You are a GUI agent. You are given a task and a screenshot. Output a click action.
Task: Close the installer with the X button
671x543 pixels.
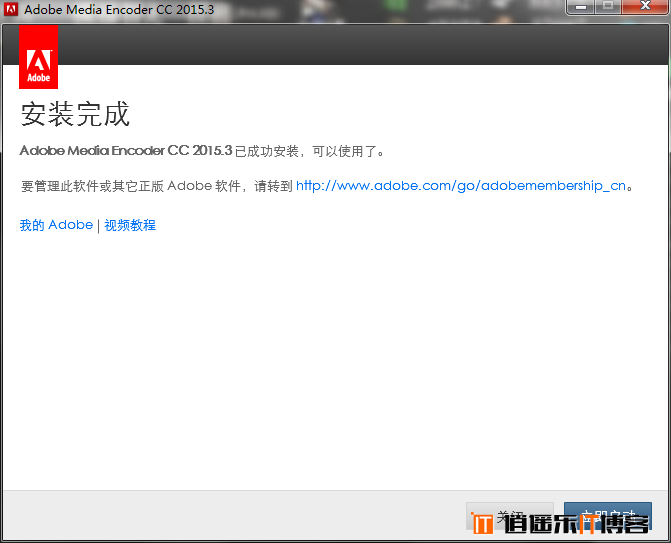pos(645,7)
